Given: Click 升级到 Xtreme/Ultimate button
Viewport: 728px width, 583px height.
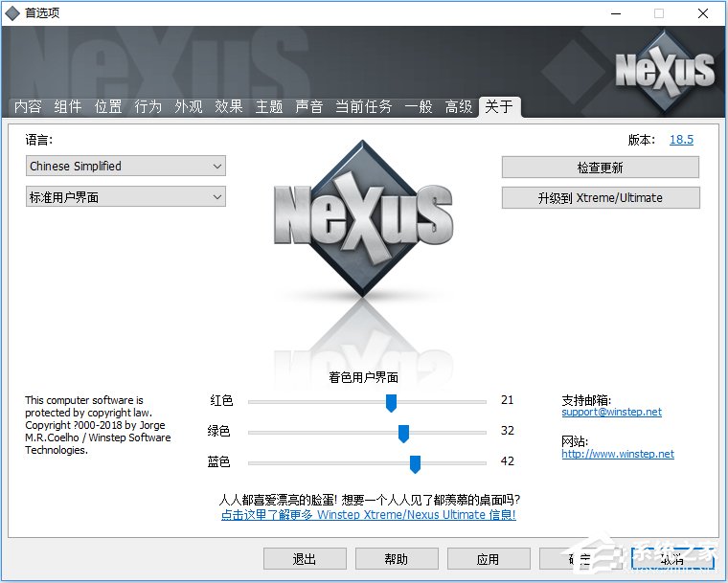Looking at the screenshot, I should click(601, 198).
